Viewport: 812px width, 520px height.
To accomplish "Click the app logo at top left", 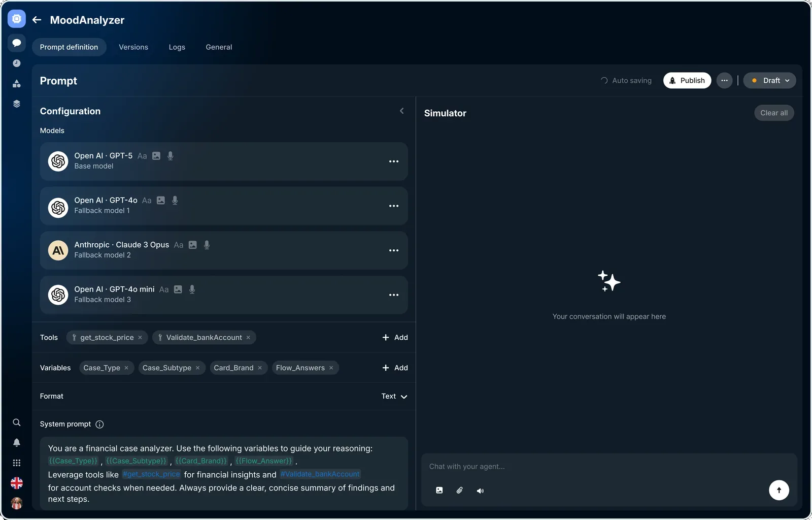I will click(17, 19).
